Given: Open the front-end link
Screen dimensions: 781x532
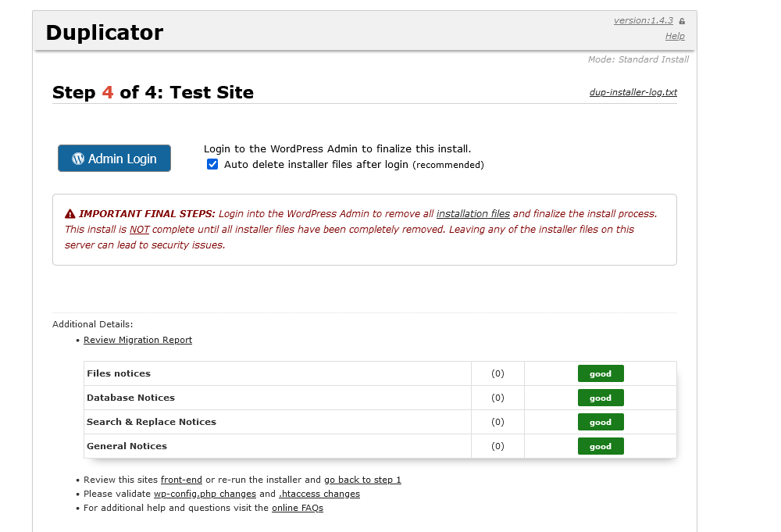Looking at the screenshot, I should (181, 480).
